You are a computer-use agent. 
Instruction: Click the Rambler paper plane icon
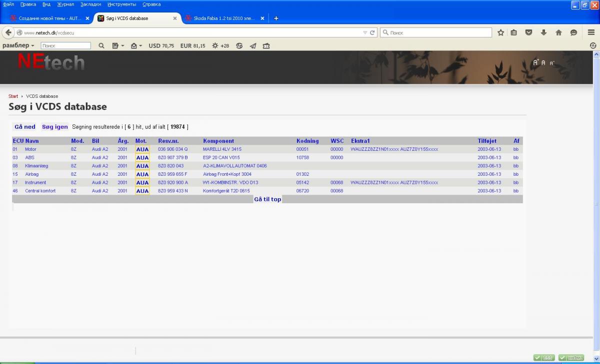click(x=253, y=45)
